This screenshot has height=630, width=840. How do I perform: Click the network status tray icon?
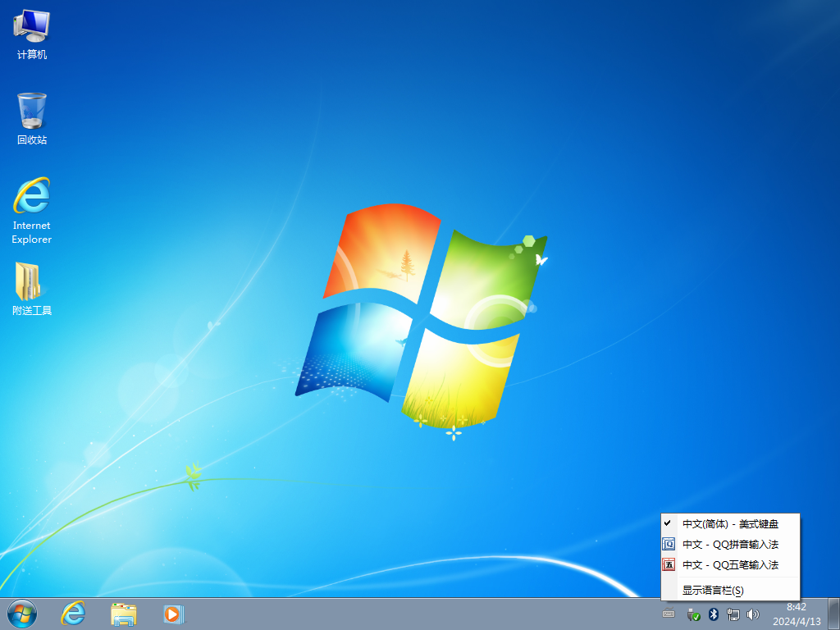point(733,614)
